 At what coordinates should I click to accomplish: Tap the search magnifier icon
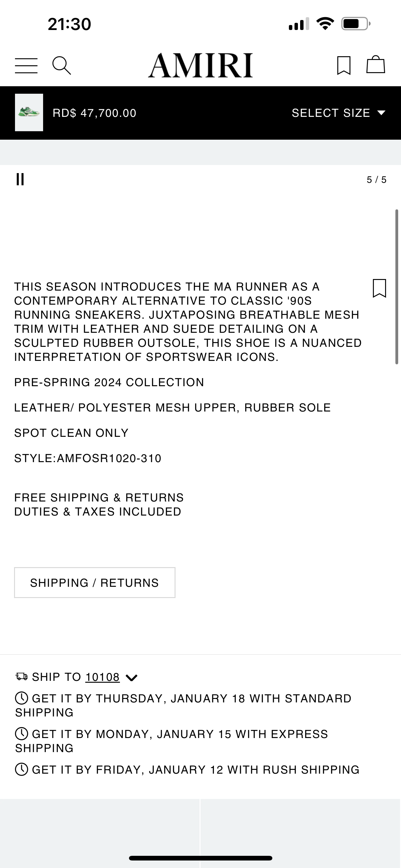[x=62, y=65]
